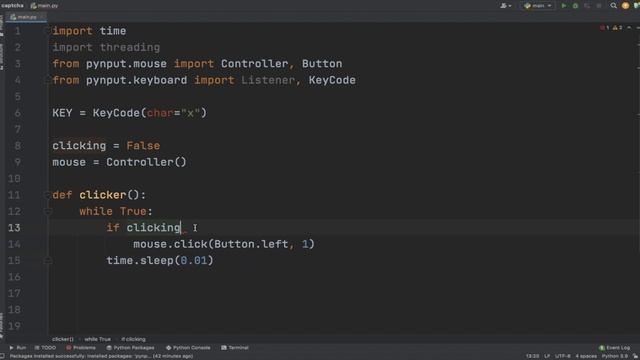The width and height of the screenshot is (640, 360).
Task: Click clicker() in the code breadcrumb
Action: (63, 339)
